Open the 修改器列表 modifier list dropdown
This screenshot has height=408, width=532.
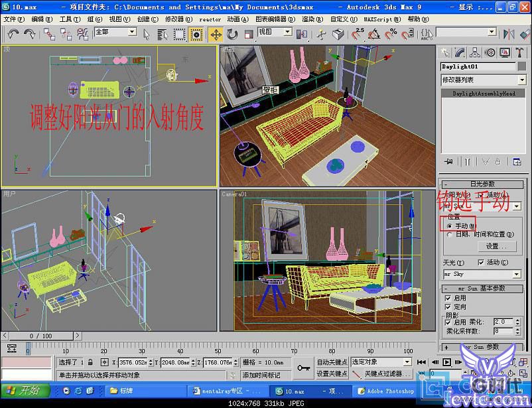522,80
